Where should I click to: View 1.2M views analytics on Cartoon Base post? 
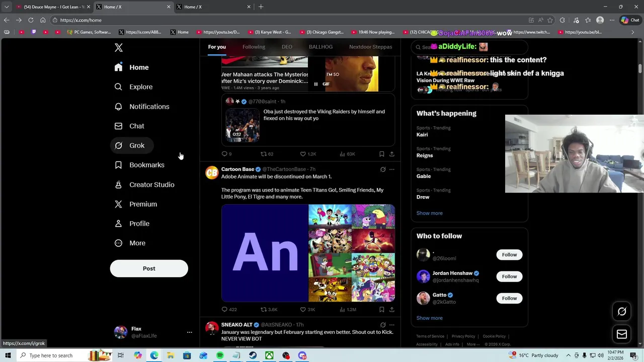pyautogui.click(x=348, y=310)
